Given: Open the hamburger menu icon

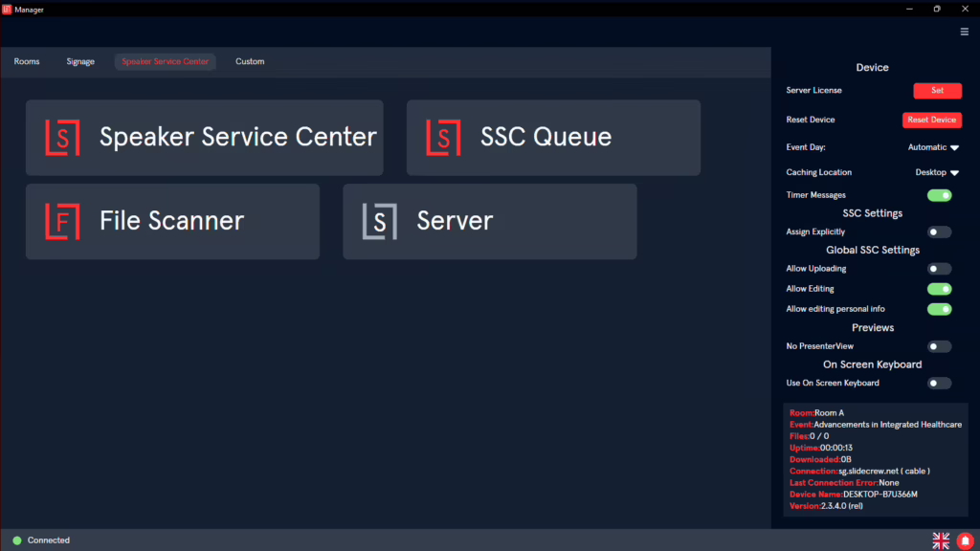Looking at the screenshot, I should (x=965, y=32).
